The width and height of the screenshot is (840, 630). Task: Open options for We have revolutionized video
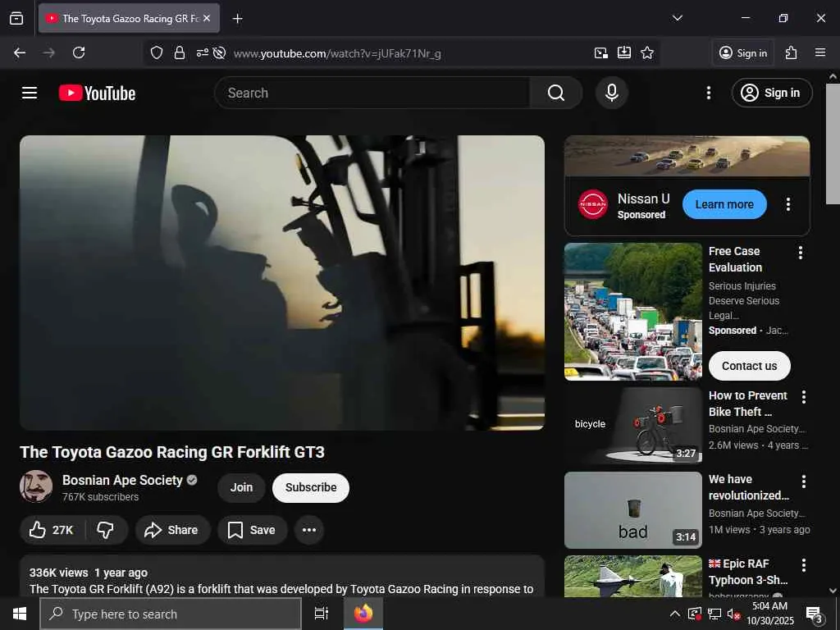803,481
